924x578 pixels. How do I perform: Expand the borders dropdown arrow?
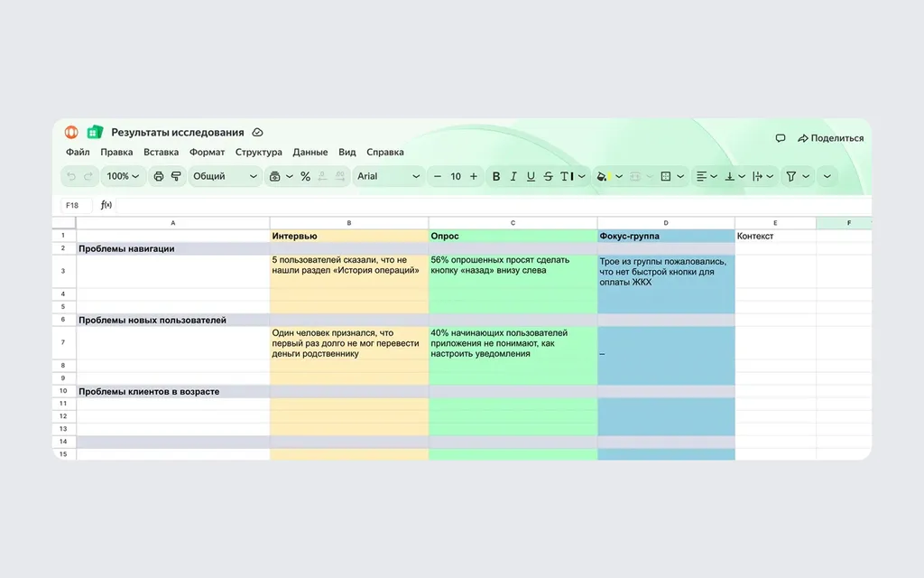680,176
